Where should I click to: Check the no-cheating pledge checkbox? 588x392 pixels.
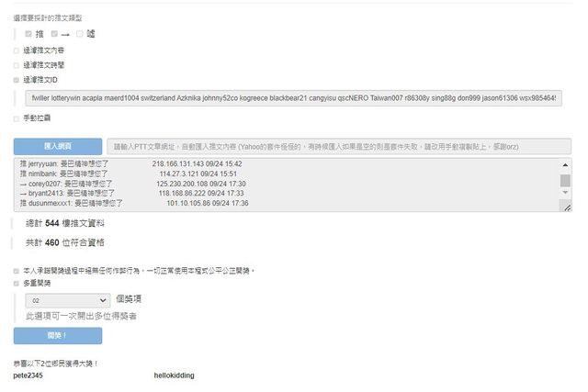tap(17, 271)
